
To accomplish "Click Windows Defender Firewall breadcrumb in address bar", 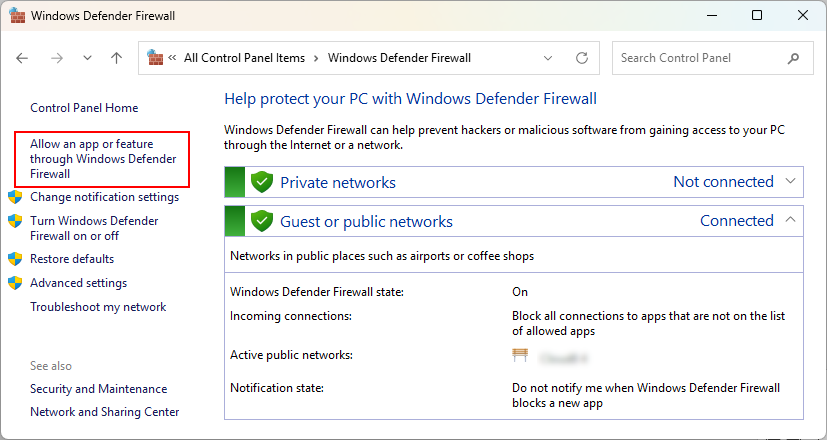I will point(399,58).
